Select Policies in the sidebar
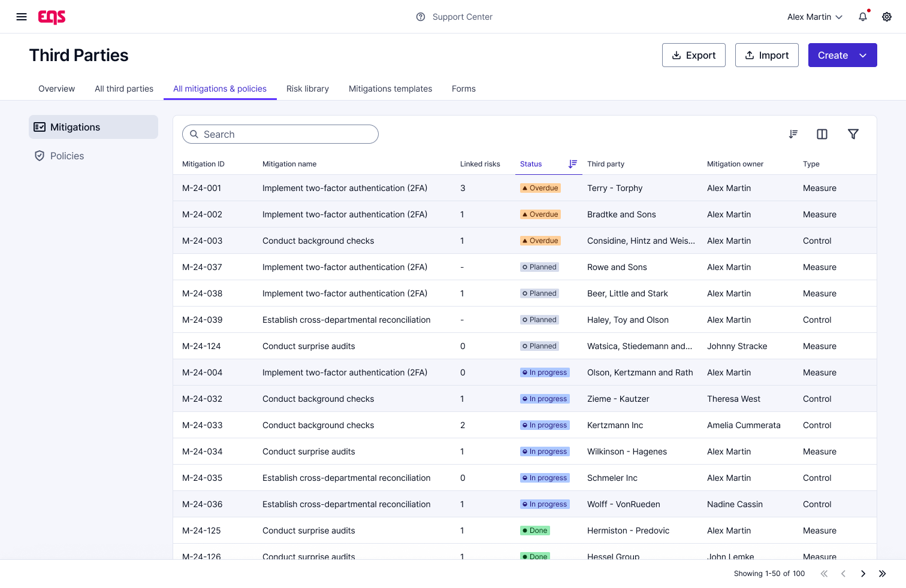This screenshot has height=588, width=906. point(67,156)
